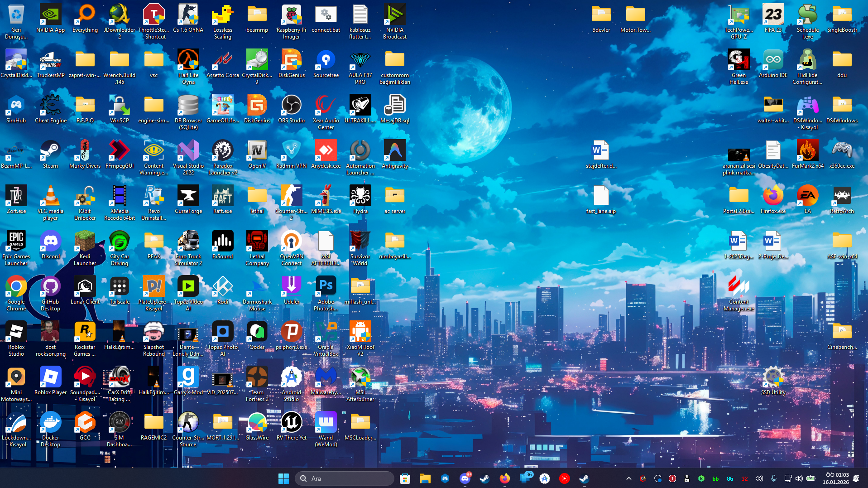Screen dimensions: 868x488
Task: Open Roblox Studio desktop icon
Action: 16,338
